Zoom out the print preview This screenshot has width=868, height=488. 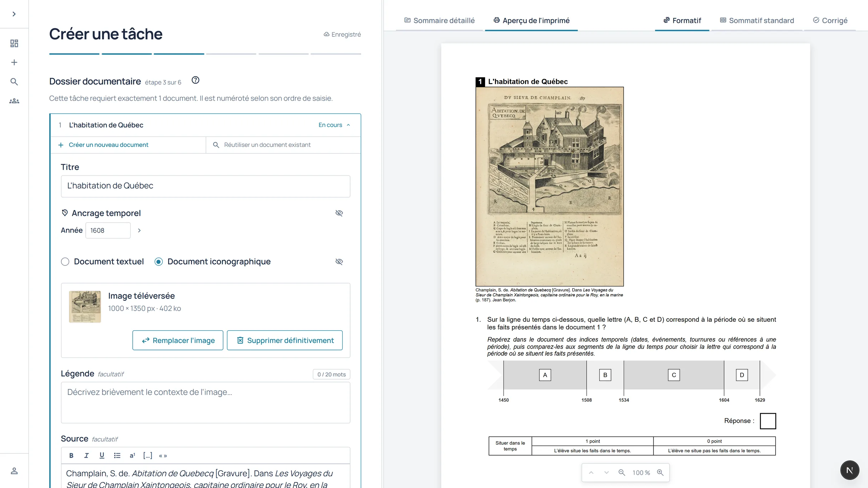(x=622, y=473)
